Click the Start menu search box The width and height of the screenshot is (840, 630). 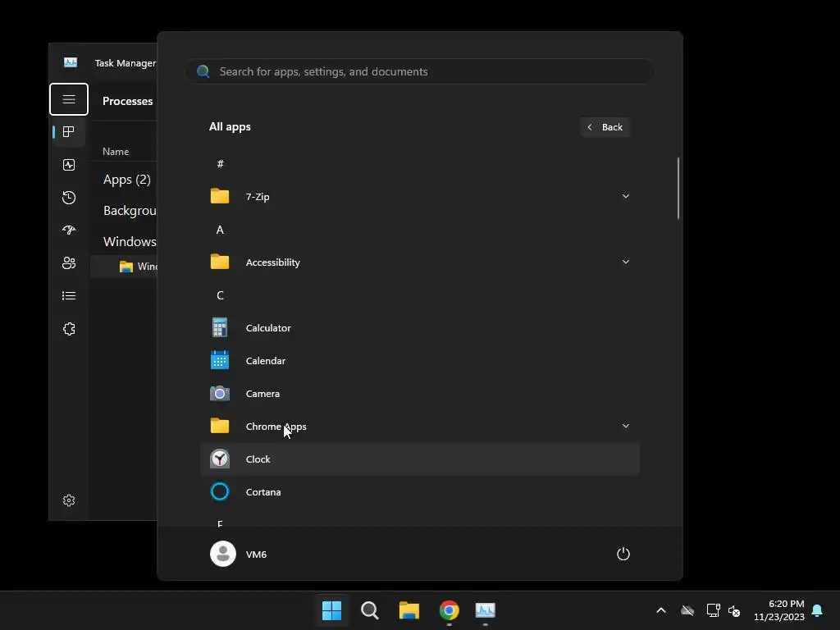(420, 71)
